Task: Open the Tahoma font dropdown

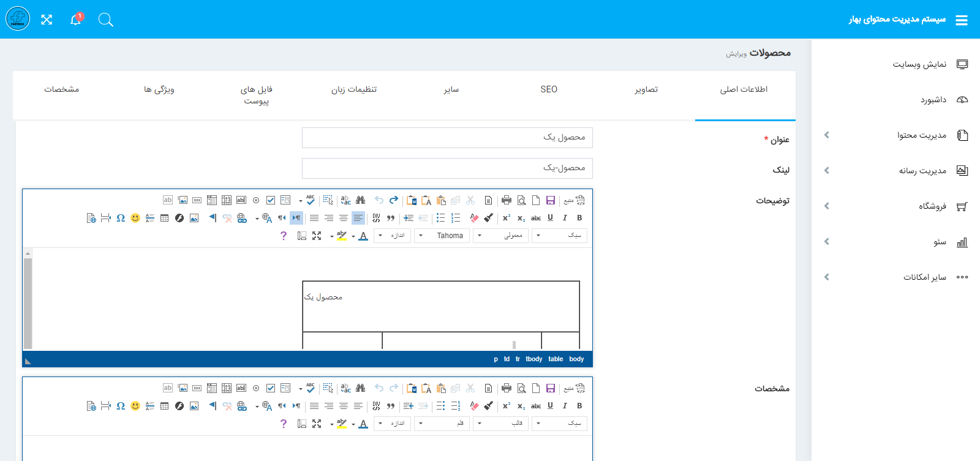Action: 443,236
